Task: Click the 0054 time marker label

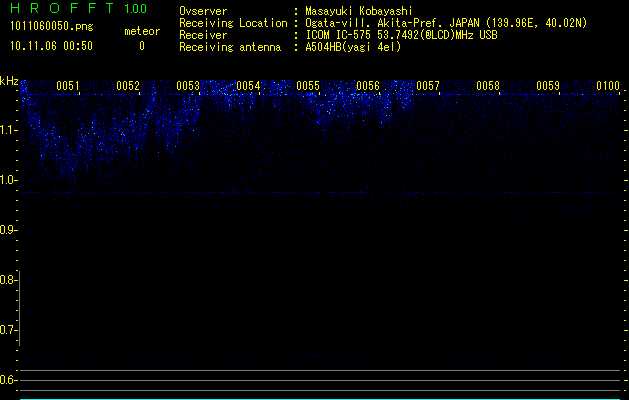Action: point(248,86)
